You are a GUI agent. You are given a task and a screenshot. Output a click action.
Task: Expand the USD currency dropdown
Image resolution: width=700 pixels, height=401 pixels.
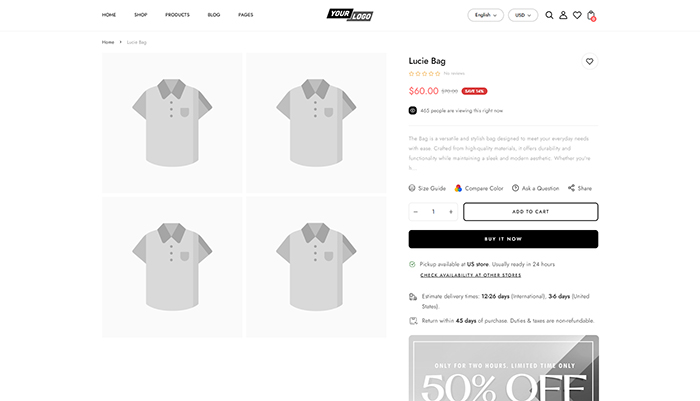[x=522, y=15]
